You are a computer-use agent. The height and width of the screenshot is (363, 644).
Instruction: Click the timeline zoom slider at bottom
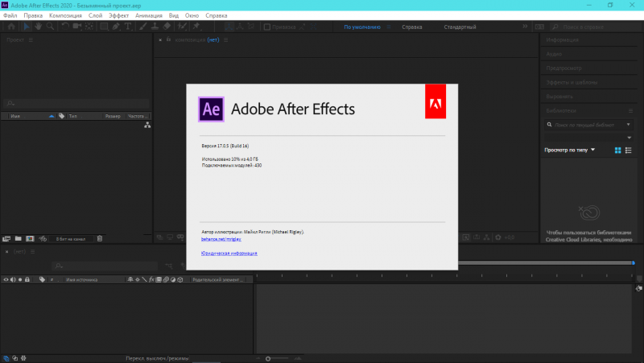268,357
